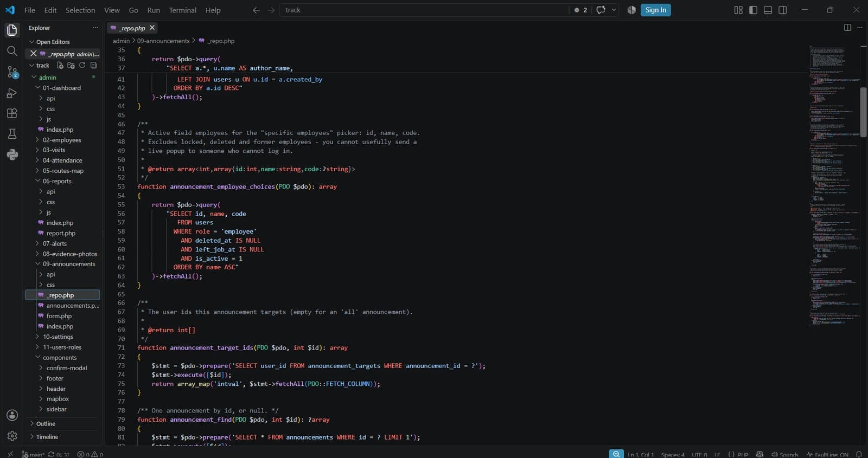Customize layout icon in title bar
This screenshot has width=868, height=458.
pyautogui.click(x=738, y=10)
